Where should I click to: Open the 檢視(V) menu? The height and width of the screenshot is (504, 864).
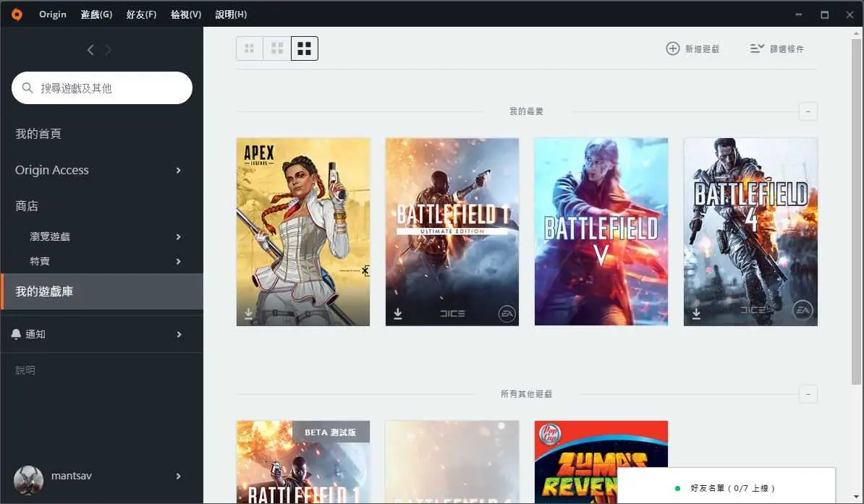pyautogui.click(x=186, y=14)
